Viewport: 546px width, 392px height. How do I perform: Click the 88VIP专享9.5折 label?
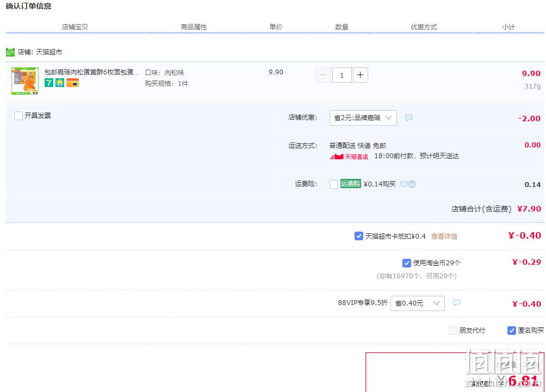click(x=363, y=303)
